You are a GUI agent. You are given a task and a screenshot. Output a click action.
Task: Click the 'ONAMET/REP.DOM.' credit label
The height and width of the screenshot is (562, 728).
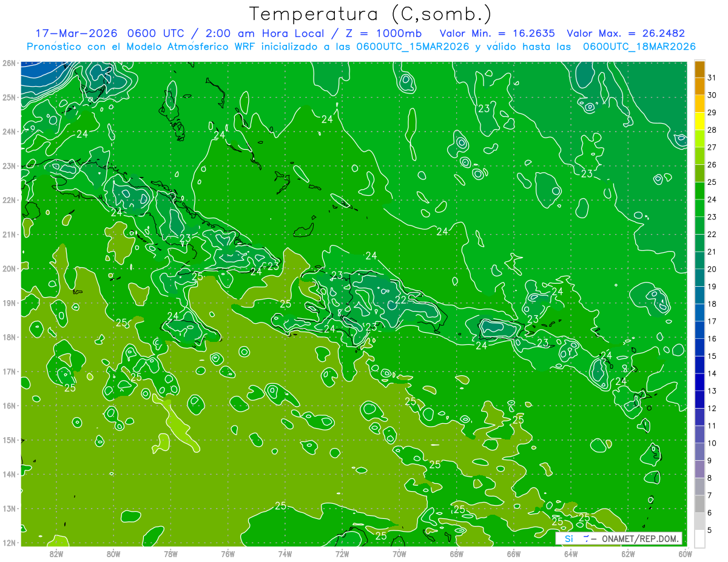pyautogui.click(x=641, y=538)
